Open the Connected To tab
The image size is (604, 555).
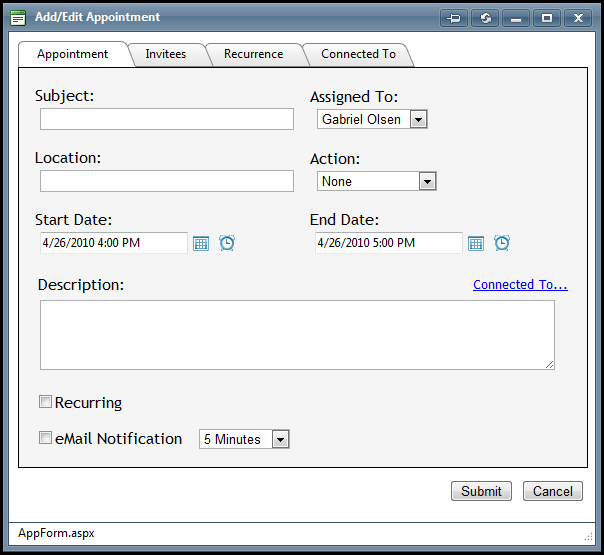coord(358,54)
